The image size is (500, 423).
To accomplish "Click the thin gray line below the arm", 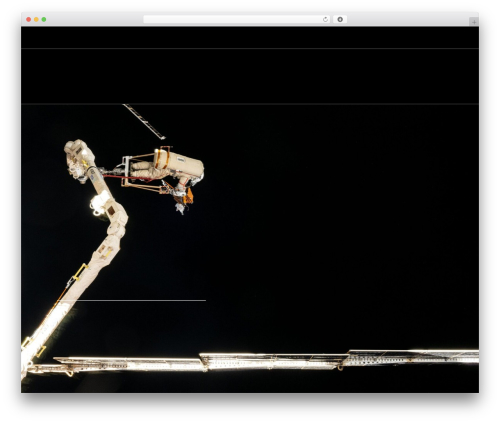I will 141,300.
